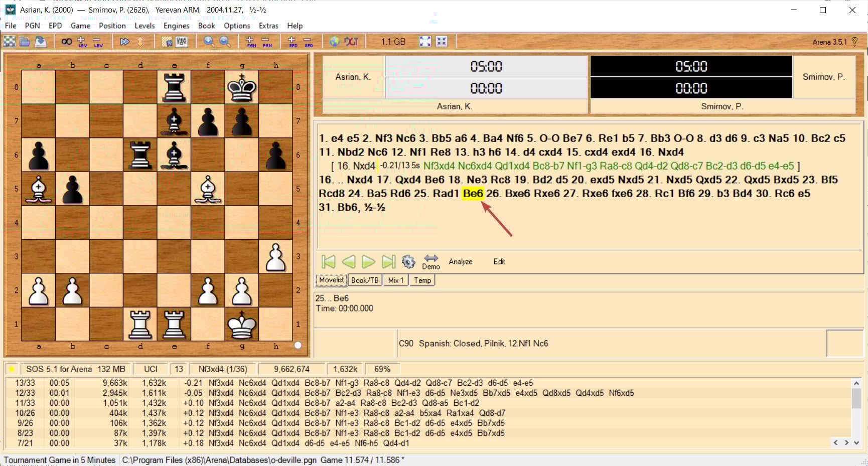The width and height of the screenshot is (868, 466).
Task: Activate full screen board view icon
Action: coord(424,42)
